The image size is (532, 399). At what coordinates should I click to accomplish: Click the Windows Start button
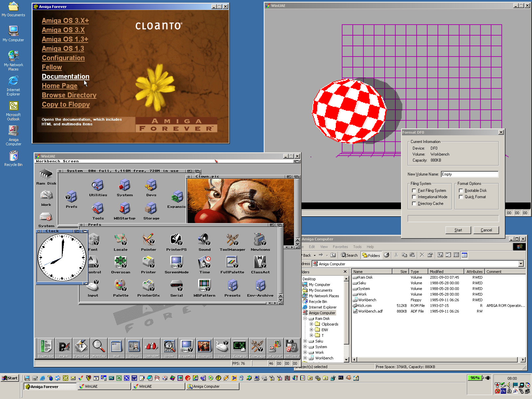point(10,378)
